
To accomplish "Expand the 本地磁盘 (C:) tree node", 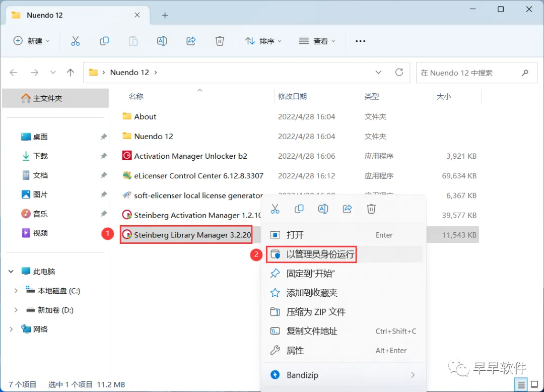I will [16, 291].
